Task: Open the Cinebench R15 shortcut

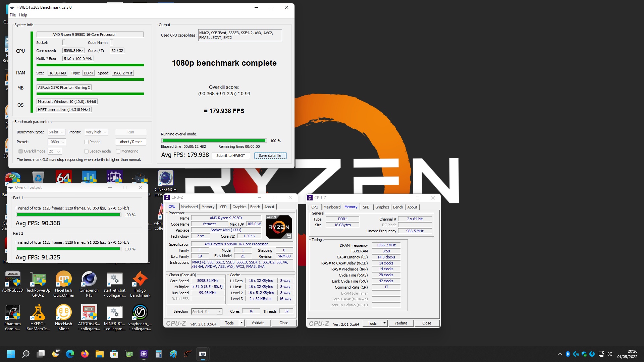Action: tap(89, 284)
